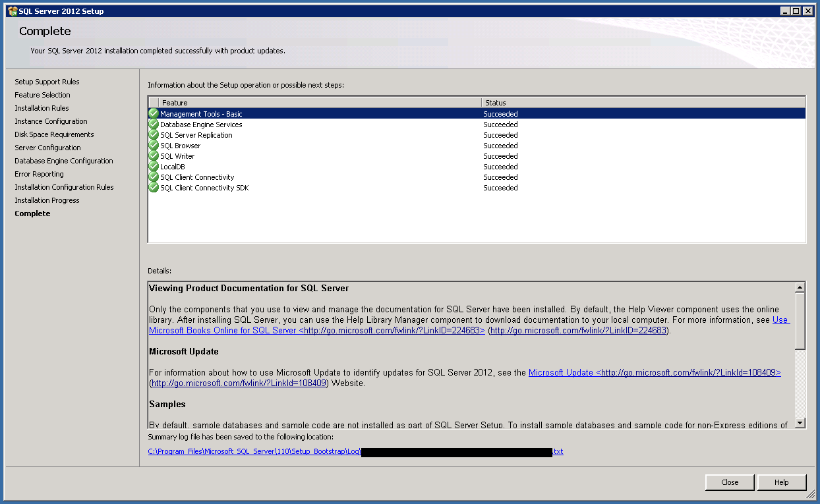Click the Help button
Screen dimensions: 820x504
782,482
